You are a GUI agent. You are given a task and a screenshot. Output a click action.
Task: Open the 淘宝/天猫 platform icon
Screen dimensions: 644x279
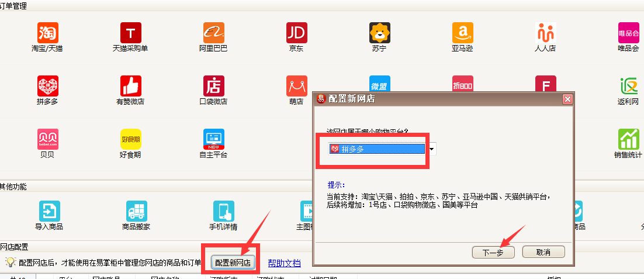[48, 32]
